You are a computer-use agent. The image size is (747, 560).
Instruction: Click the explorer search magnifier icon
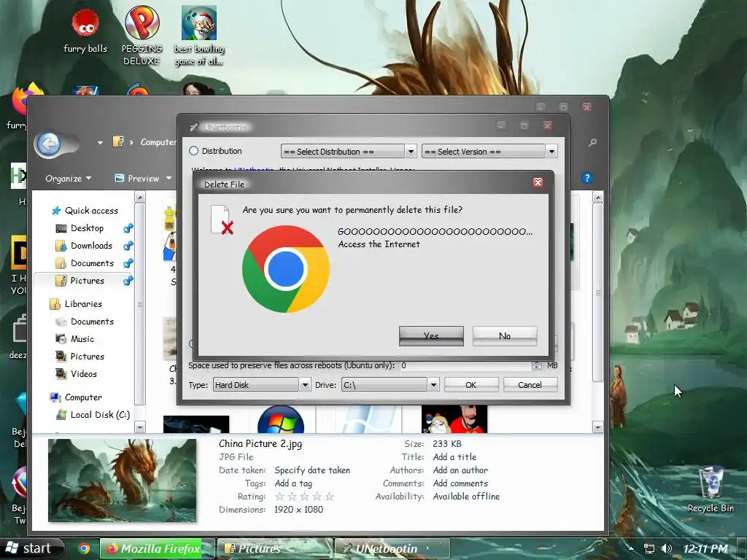click(x=592, y=142)
